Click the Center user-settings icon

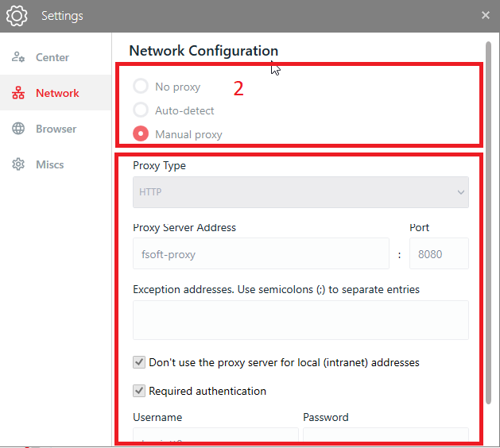pos(18,57)
